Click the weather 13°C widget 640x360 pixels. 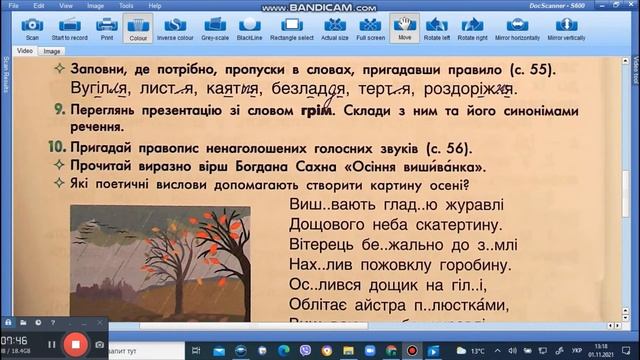470,351
